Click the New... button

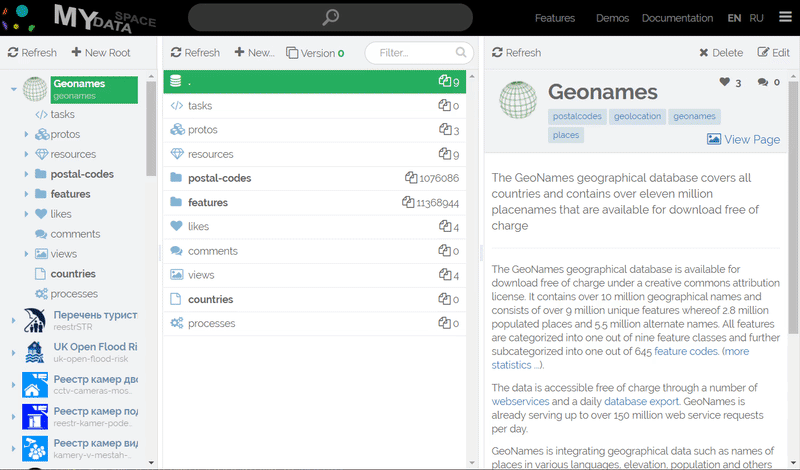[x=255, y=52]
